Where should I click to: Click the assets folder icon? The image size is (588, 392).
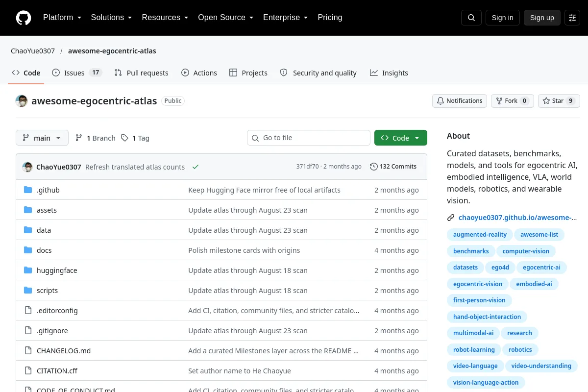[x=28, y=210]
